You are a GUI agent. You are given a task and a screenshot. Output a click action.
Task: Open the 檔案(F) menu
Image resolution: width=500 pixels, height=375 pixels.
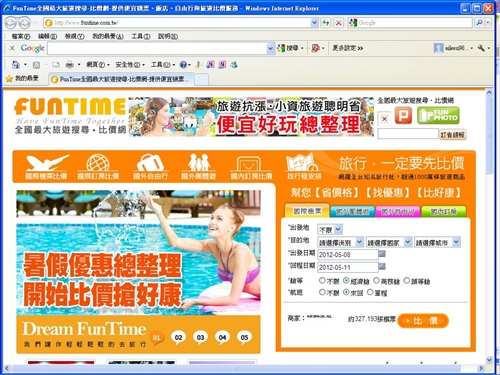pos(21,36)
